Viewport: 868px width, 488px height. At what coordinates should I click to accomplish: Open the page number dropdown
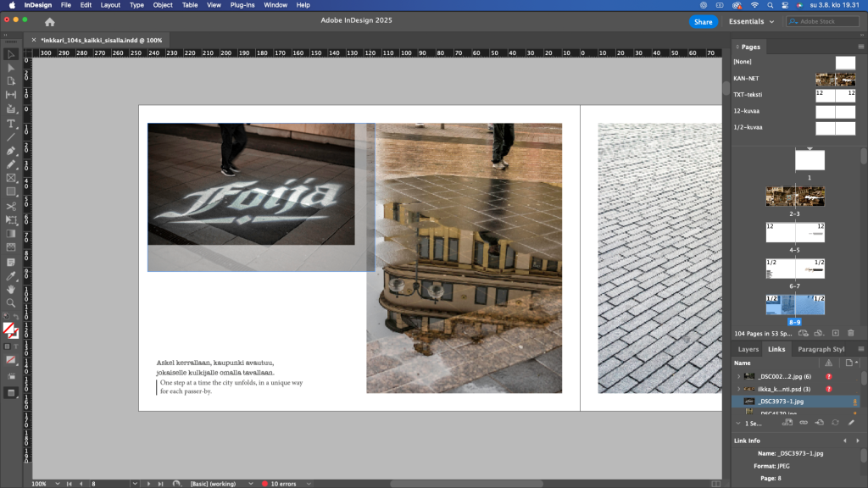(135, 484)
